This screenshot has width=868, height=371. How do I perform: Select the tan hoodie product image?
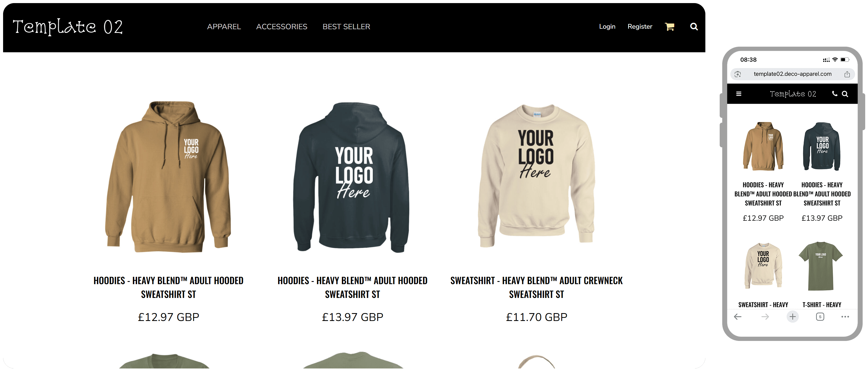tap(168, 177)
